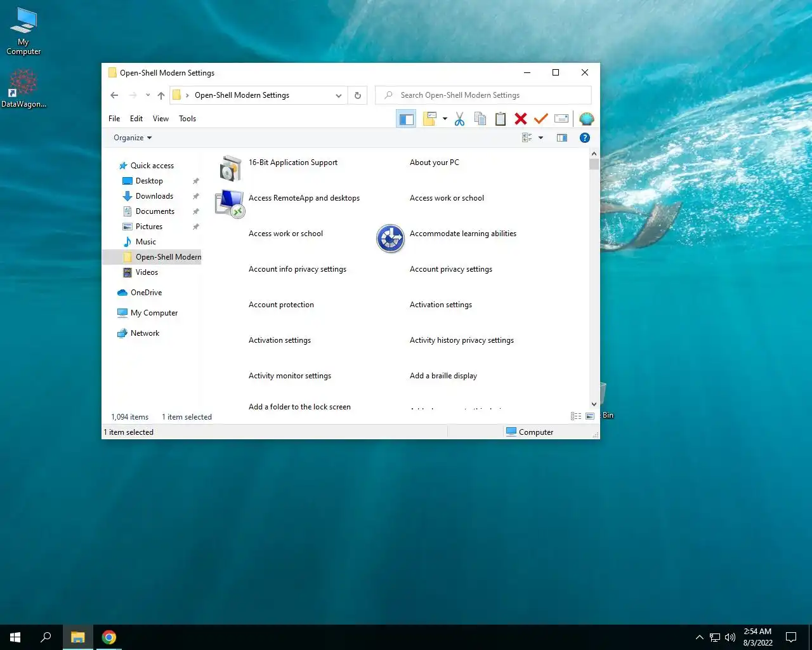This screenshot has height=650, width=812.
Task: Click the My Computer desktop icon
Action: (23, 32)
